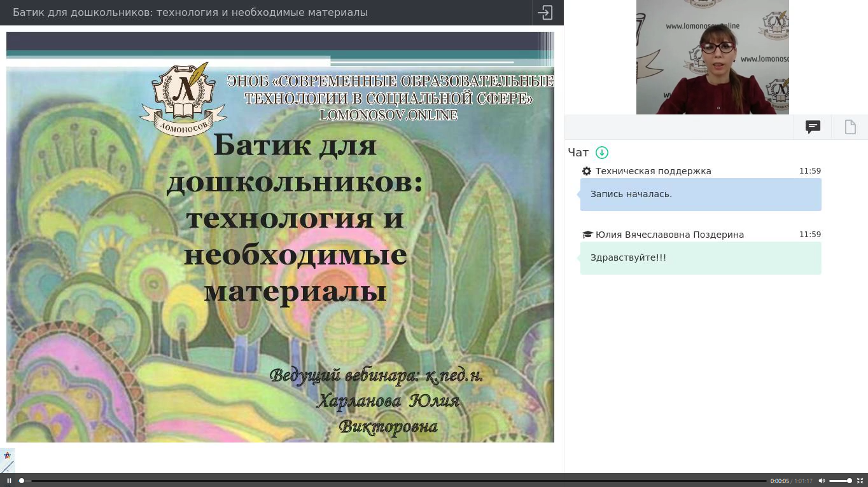Select the 'Здравствуйте!!!' chat message
The height and width of the screenshot is (487, 868).
tap(700, 257)
